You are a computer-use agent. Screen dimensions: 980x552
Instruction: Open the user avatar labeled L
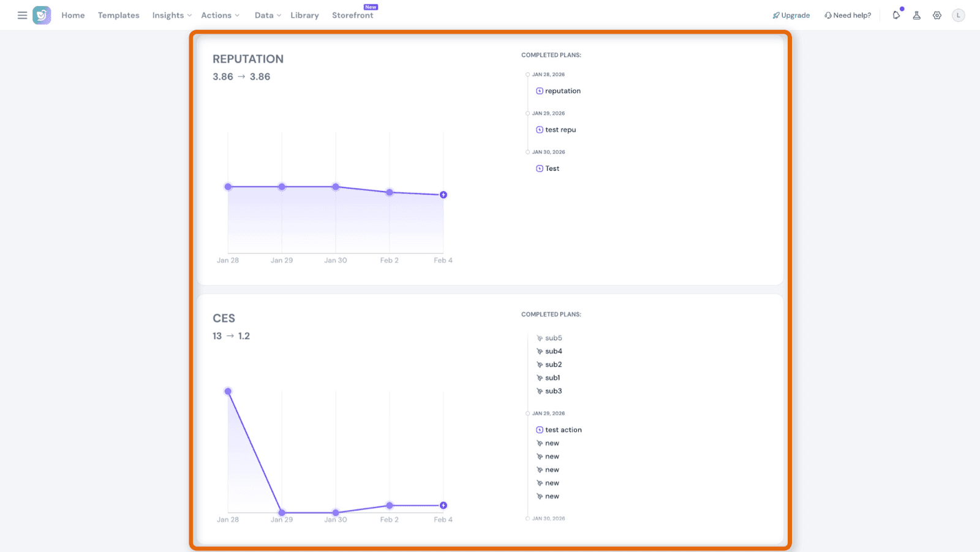[x=958, y=15]
